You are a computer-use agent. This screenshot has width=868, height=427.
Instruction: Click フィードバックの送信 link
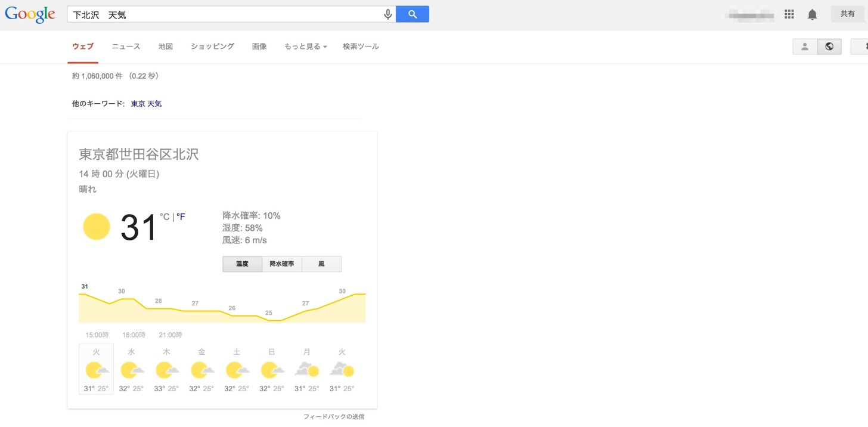[334, 417]
